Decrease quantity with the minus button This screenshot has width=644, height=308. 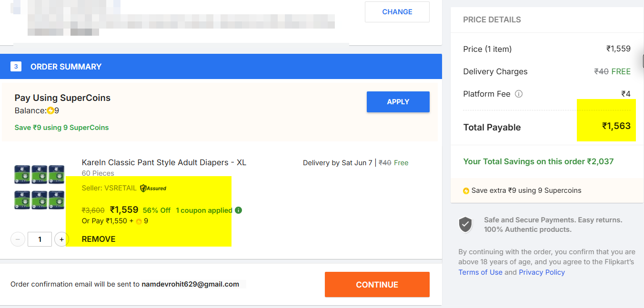tap(18, 239)
